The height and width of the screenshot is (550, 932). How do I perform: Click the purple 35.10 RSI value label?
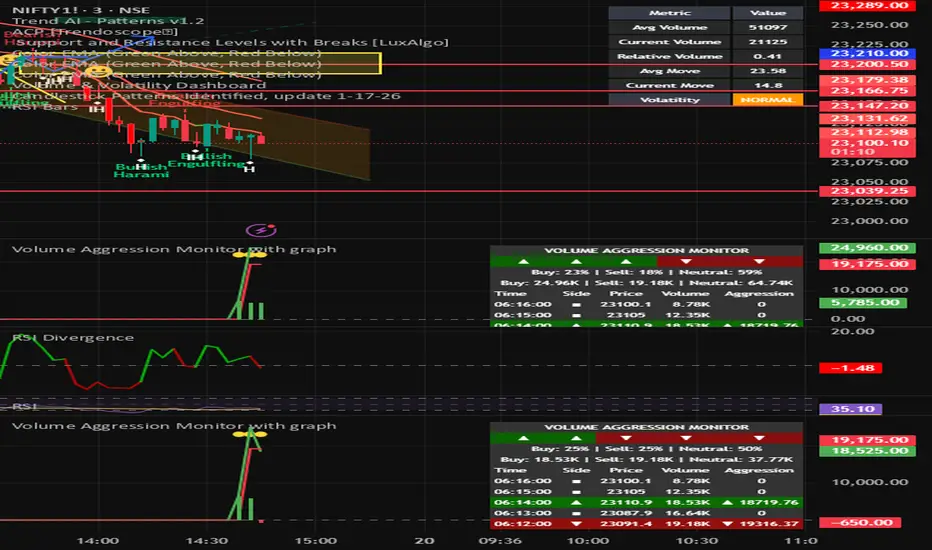[x=851, y=409]
